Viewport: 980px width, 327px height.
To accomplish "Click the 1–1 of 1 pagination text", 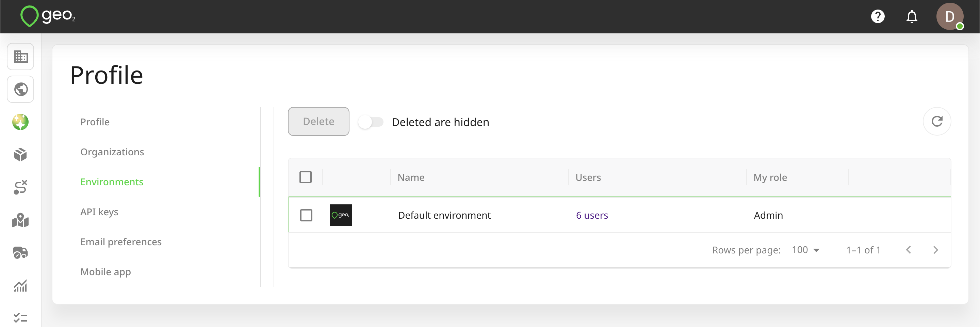I will coord(863,250).
